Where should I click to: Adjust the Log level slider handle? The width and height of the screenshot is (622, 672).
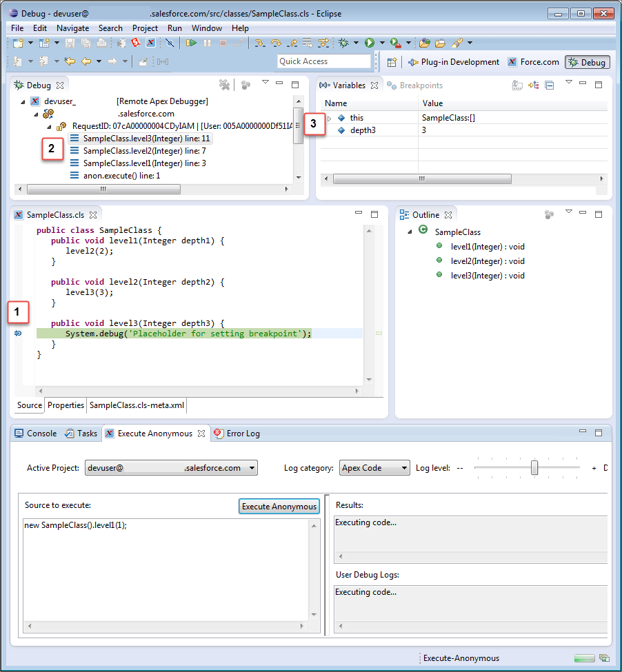(534, 467)
